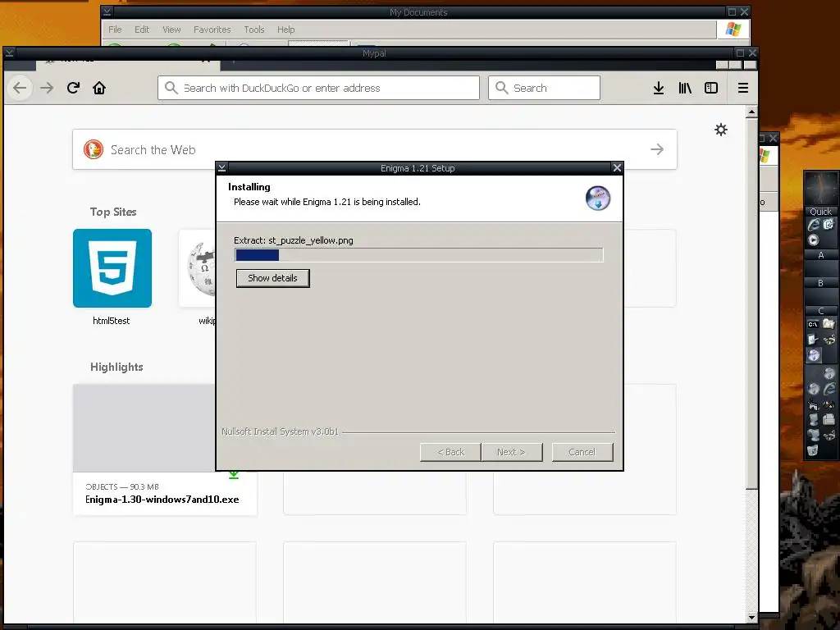Screen dimensions: 840x630
Task: Open folder icon in dock section C
Action: [x=829, y=324]
